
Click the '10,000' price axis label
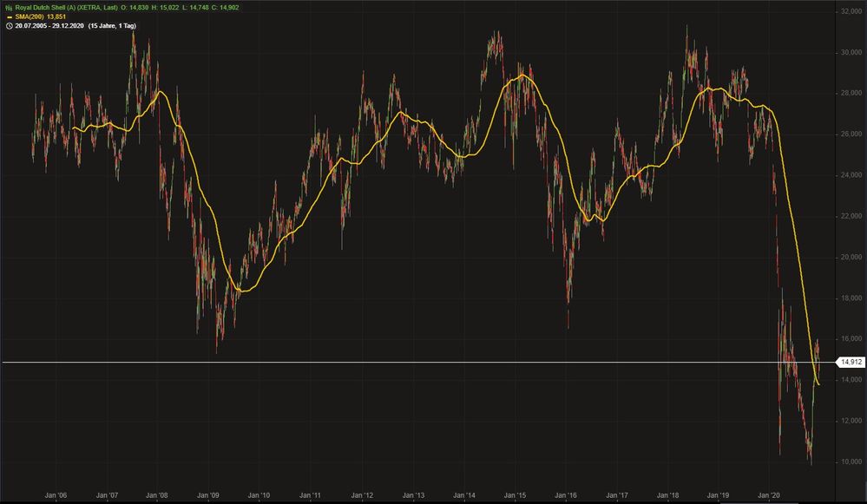(x=851, y=462)
